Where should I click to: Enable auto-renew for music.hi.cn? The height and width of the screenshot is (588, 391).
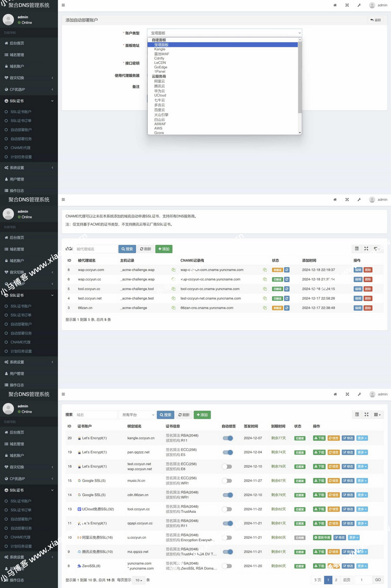227,481
